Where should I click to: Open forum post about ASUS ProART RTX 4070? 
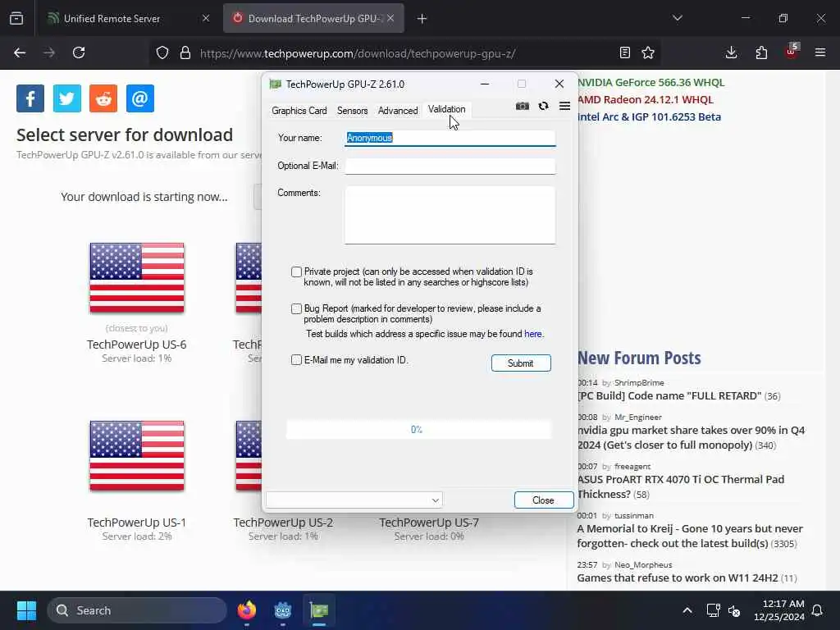click(681, 486)
